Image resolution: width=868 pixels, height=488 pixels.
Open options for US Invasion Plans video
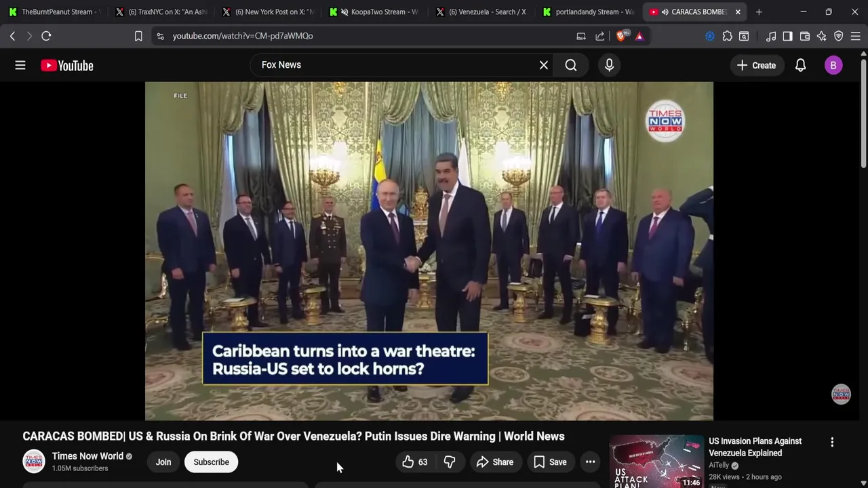tap(832, 442)
